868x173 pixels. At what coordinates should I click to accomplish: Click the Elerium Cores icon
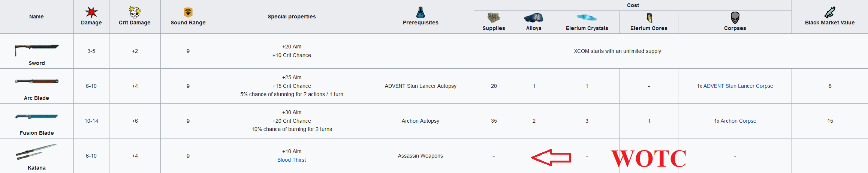point(649,18)
